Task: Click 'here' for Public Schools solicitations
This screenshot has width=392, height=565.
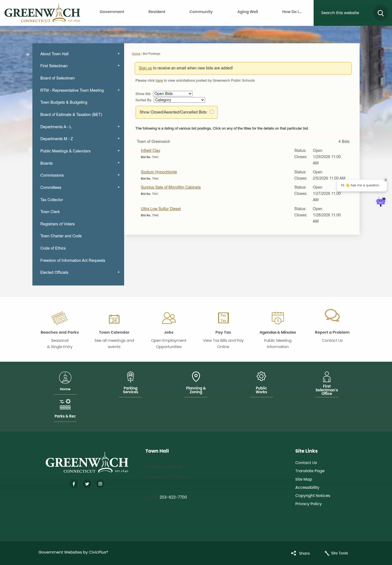Action: [159, 81]
